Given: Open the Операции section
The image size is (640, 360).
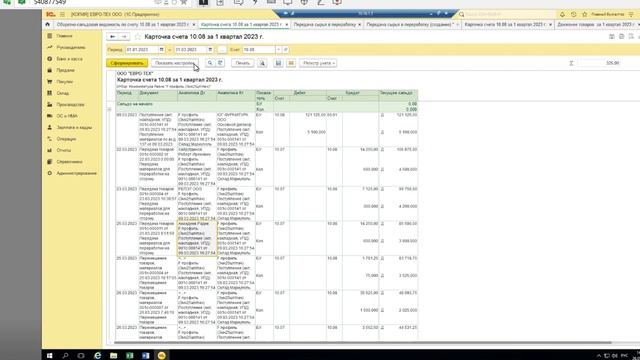Looking at the screenshot, I should pos(66,139).
